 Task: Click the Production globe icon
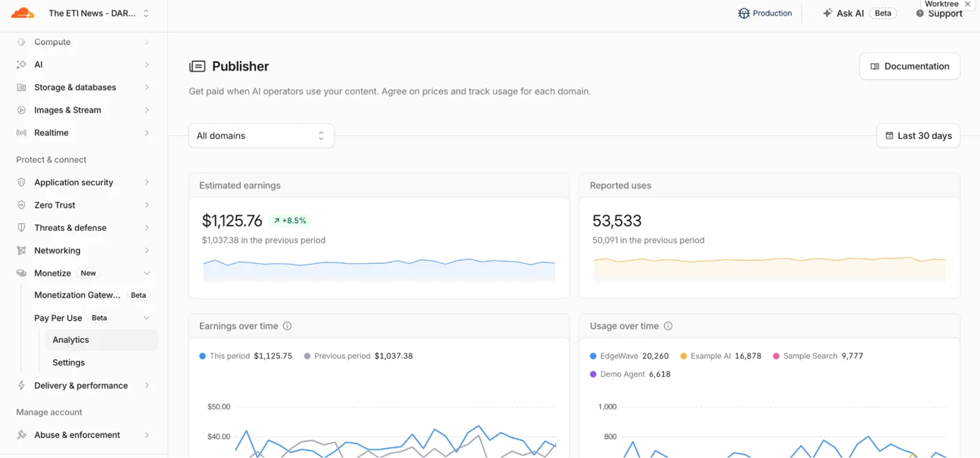tap(744, 13)
